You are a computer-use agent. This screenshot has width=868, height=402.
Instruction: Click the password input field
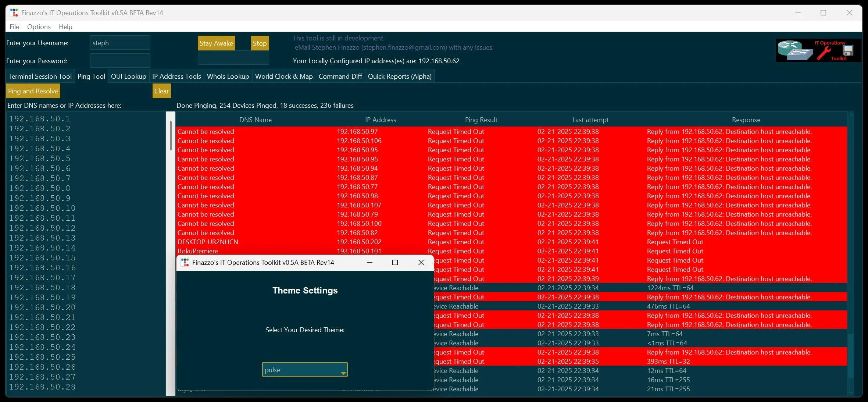120,61
